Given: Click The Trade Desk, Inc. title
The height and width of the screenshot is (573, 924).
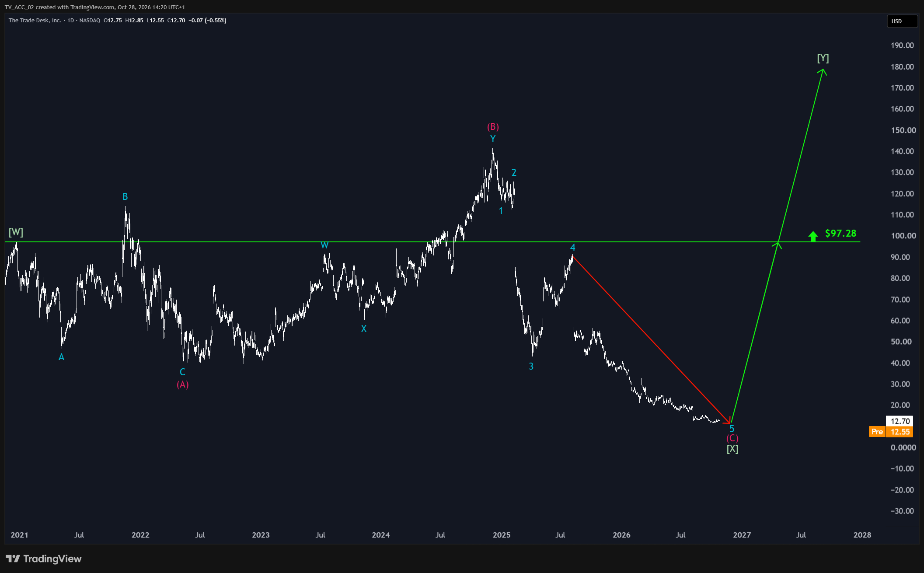Looking at the screenshot, I should (35, 20).
